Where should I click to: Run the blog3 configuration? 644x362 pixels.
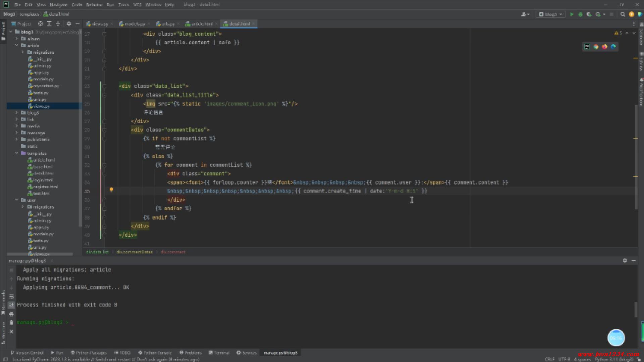point(572,14)
